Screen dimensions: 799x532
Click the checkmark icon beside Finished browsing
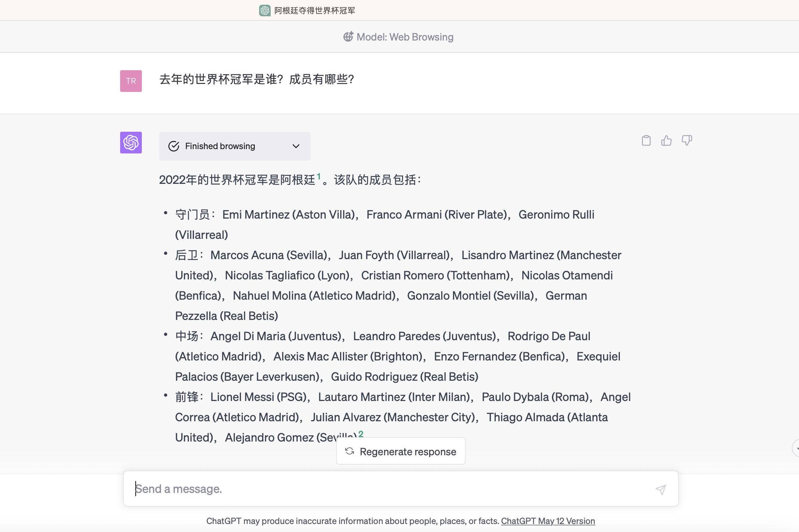[174, 146]
